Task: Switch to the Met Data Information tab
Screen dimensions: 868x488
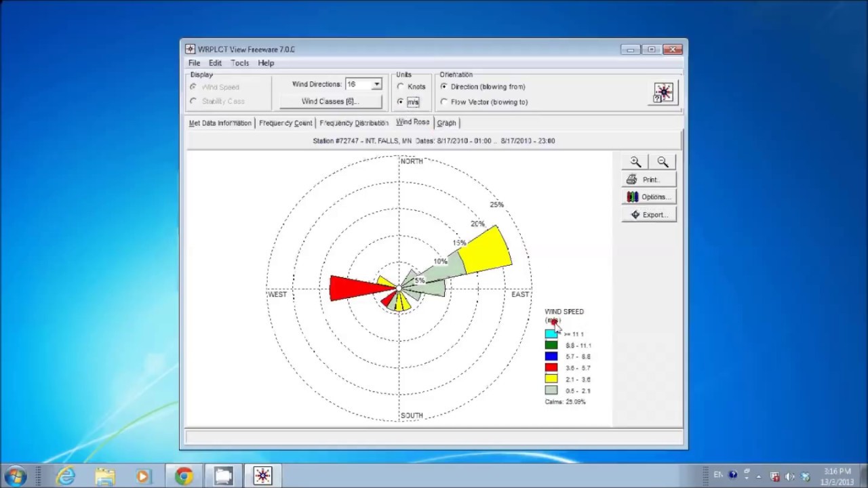Action: [x=220, y=123]
